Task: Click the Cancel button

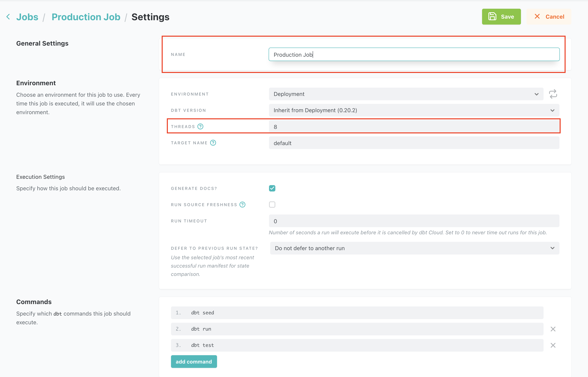Action: coord(549,17)
